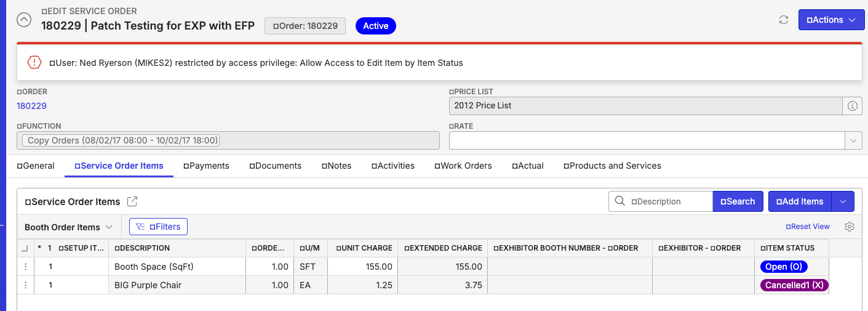The width and height of the screenshot is (868, 311).
Task: Click the U/M column header
Action: (309, 248)
